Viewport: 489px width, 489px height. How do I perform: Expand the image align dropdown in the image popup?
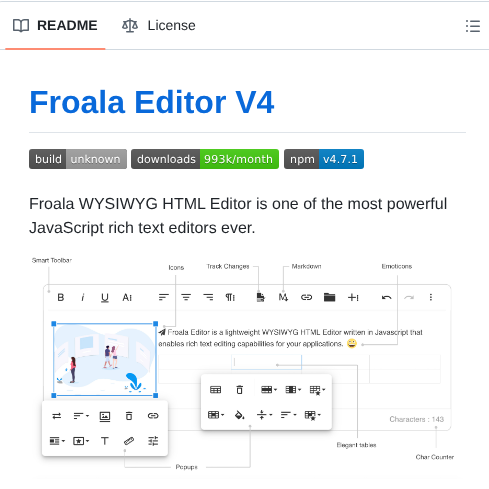coord(81,416)
